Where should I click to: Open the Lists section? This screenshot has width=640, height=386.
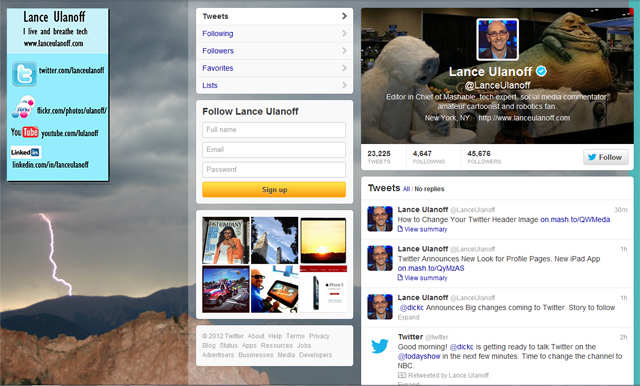point(274,85)
